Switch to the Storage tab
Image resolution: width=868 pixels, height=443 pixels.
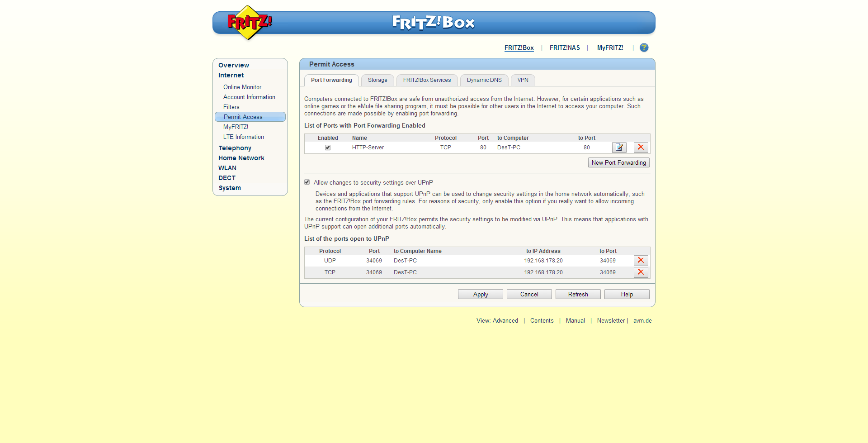[x=377, y=80]
